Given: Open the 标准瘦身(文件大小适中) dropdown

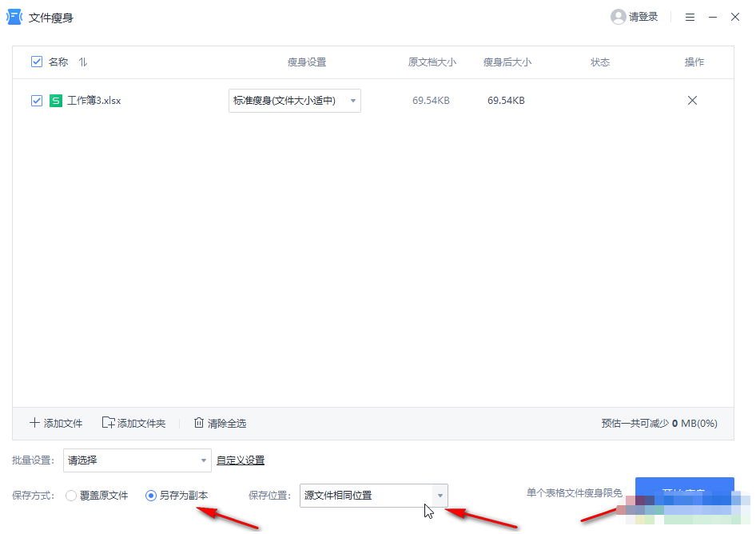Looking at the screenshot, I should tap(294, 100).
